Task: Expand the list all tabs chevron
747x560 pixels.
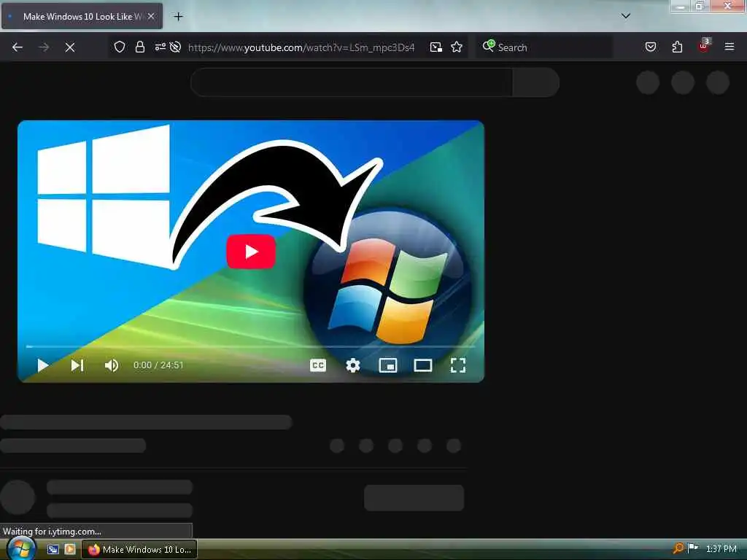Action: (626, 16)
